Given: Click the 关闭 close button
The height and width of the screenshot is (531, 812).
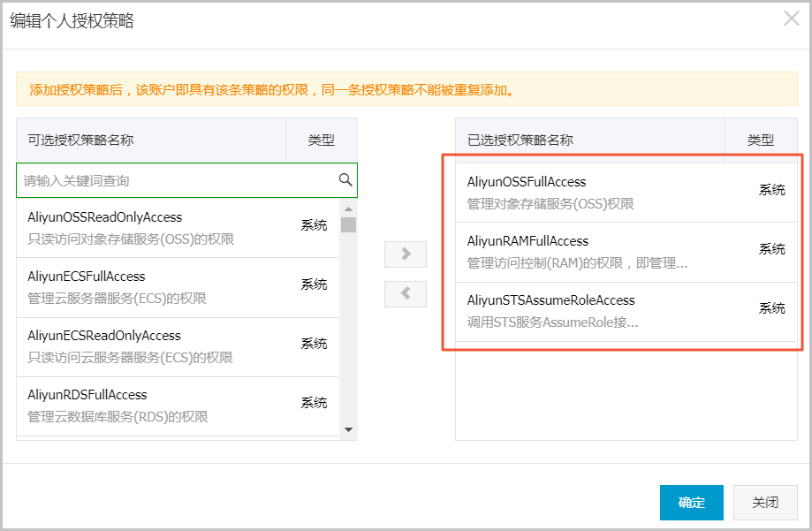Looking at the screenshot, I should coord(765,503).
